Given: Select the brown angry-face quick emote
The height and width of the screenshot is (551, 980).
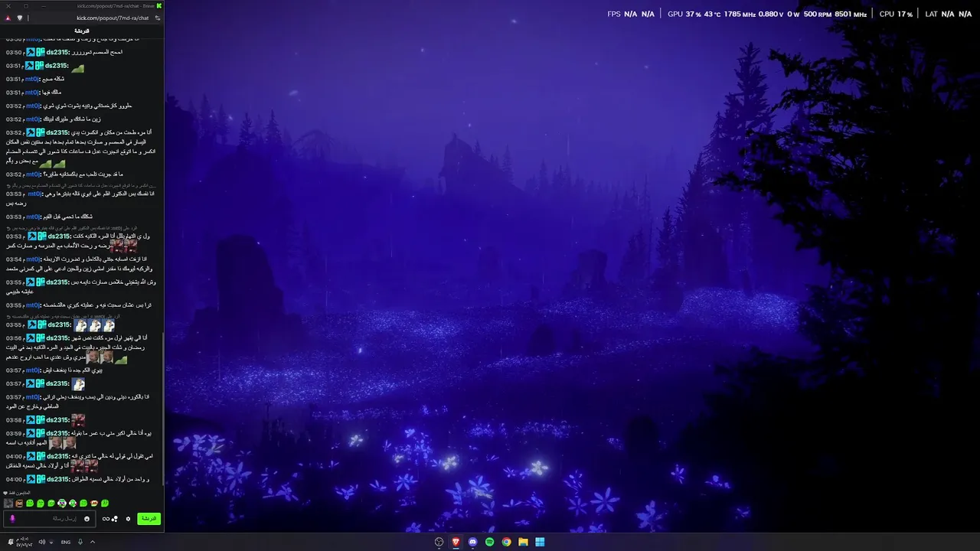Looking at the screenshot, I should pyautogui.click(x=19, y=504).
